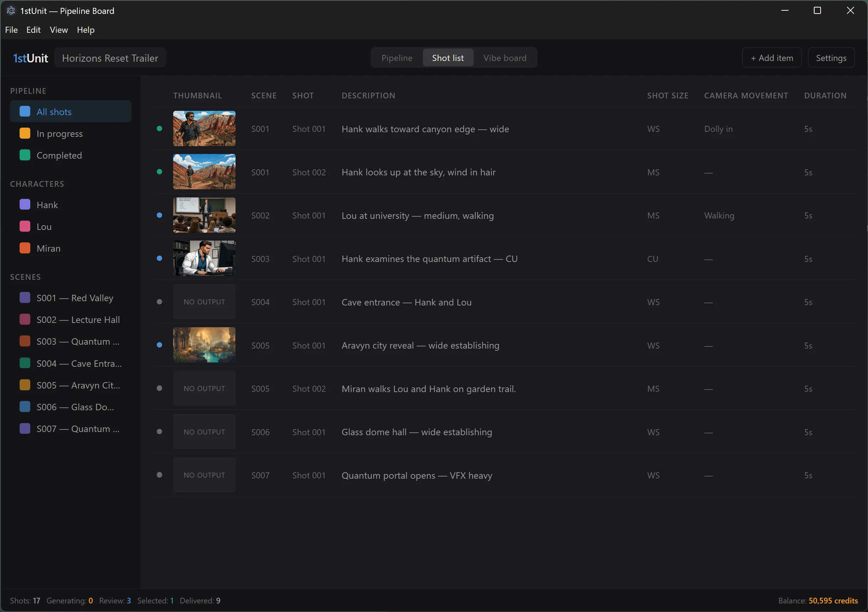Click blue status dot for quantum artifact shot
The width and height of the screenshot is (868, 612).
coord(160,258)
